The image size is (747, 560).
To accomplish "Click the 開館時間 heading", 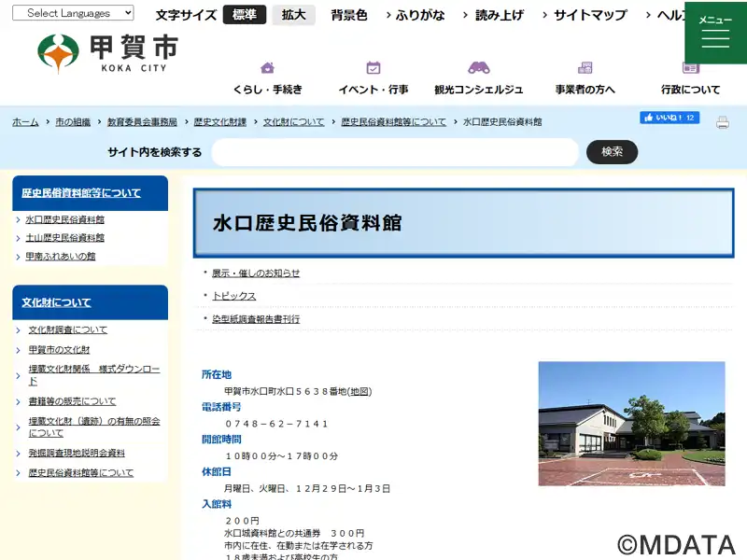I will click(221, 440).
